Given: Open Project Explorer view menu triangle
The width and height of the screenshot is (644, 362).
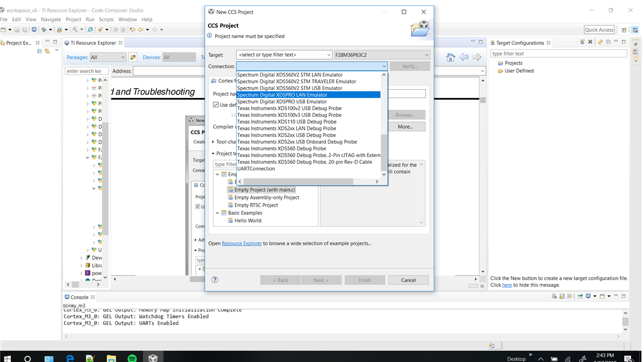Looking at the screenshot, I should point(57,51).
